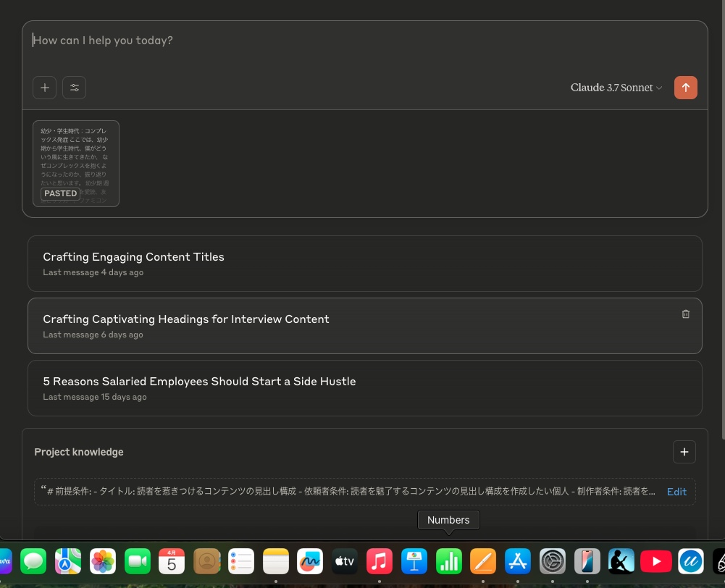Open Pages from the dock

pyautogui.click(x=483, y=561)
